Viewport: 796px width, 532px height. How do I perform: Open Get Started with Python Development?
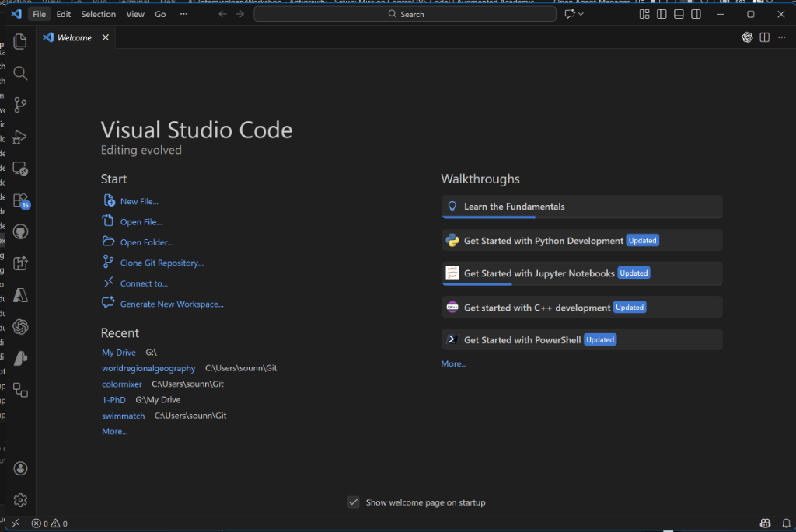click(581, 241)
